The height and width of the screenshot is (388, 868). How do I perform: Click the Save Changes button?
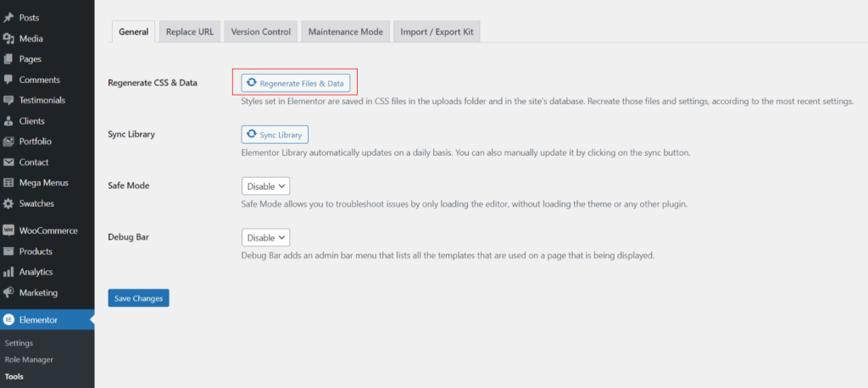pyautogui.click(x=138, y=298)
